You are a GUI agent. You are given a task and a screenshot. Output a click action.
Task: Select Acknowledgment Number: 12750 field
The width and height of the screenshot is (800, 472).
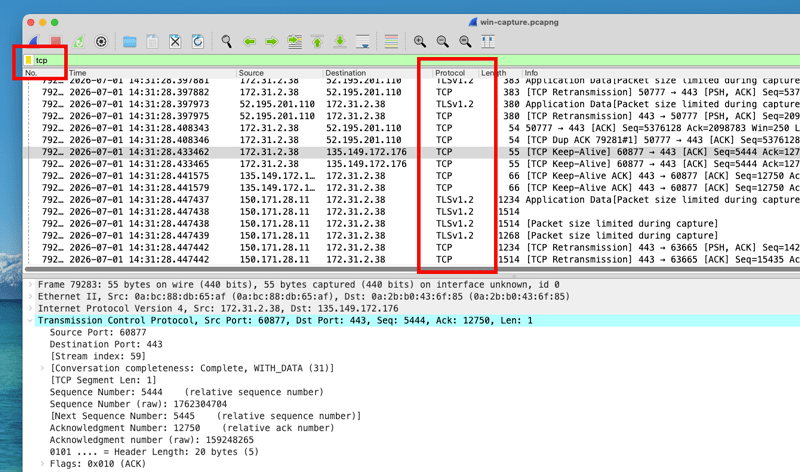coord(192,428)
